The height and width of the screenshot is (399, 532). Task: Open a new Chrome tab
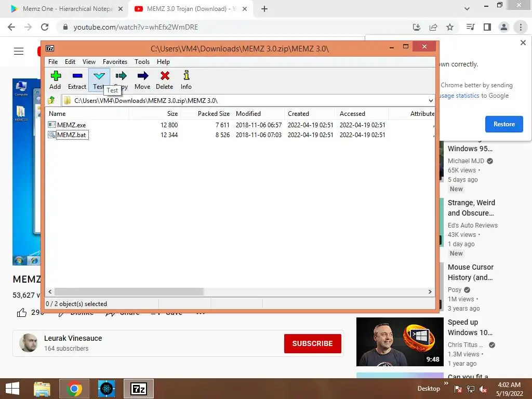coord(264,9)
